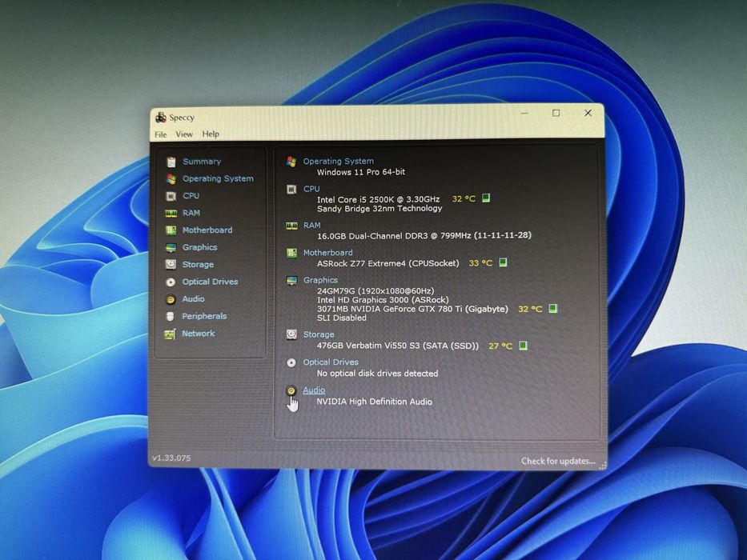The width and height of the screenshot is (747, 560).
Task: Grab the window resize grip at corner
Action: (603, 466)
